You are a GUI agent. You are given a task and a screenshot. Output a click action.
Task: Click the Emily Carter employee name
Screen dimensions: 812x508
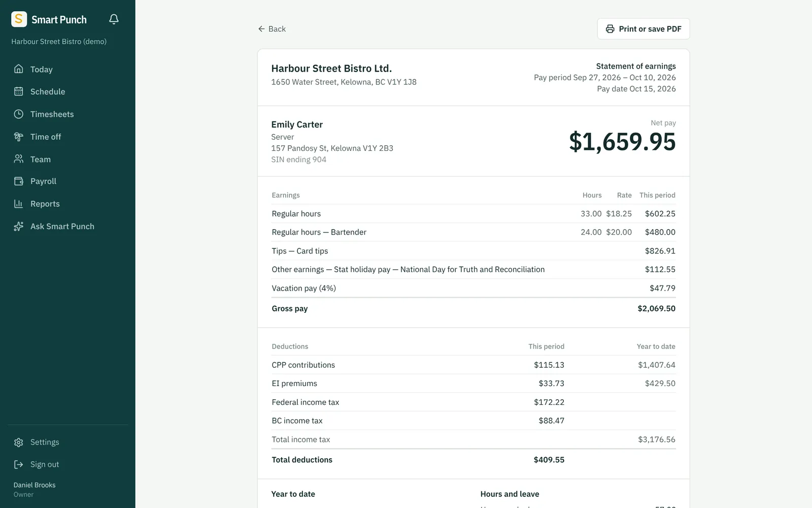[297, 124]
